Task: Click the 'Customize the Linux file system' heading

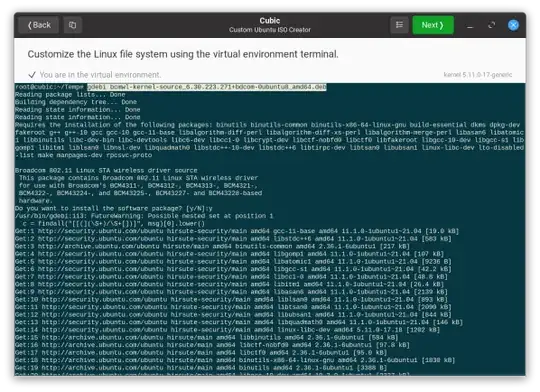Action: point(183,54)
